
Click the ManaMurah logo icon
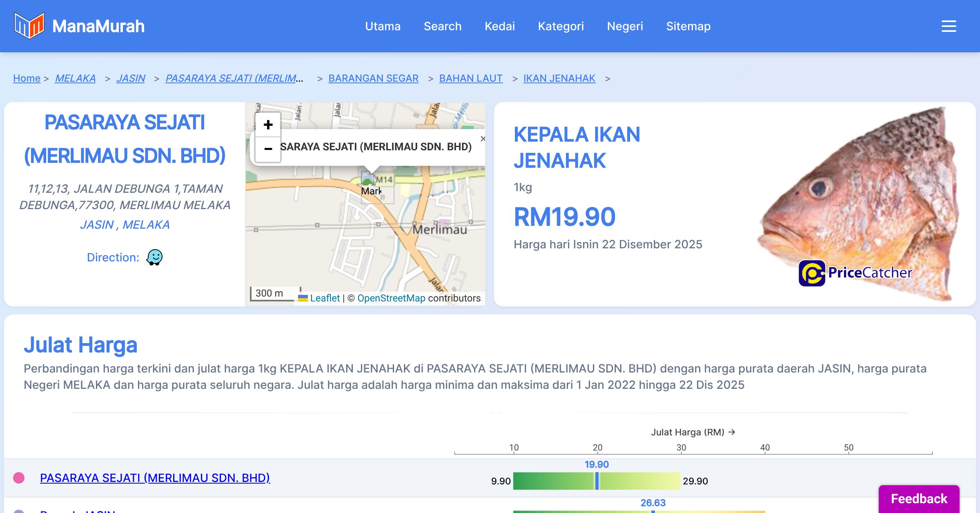29,26
